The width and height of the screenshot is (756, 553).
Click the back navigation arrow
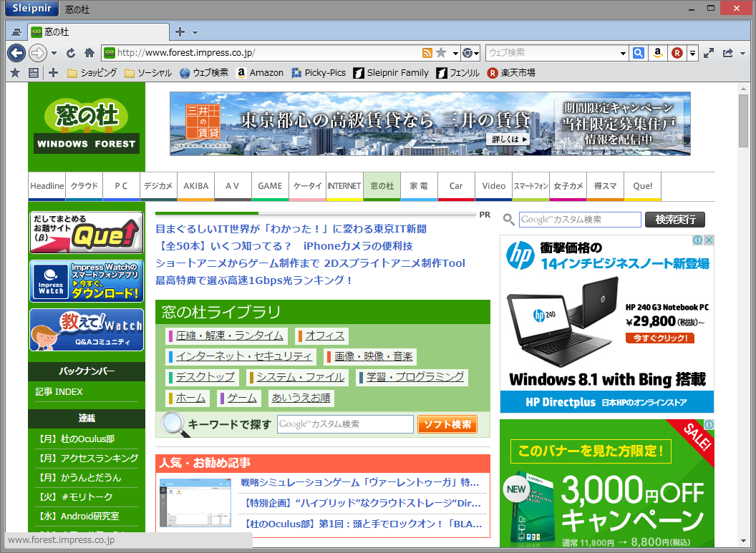tap(16, 53)
